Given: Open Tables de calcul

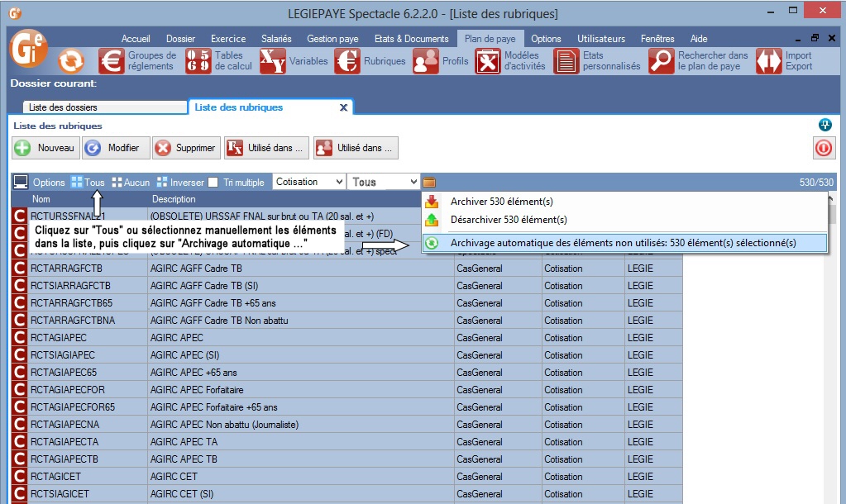Looking at the screenshot, I should (x=198, y=61).
